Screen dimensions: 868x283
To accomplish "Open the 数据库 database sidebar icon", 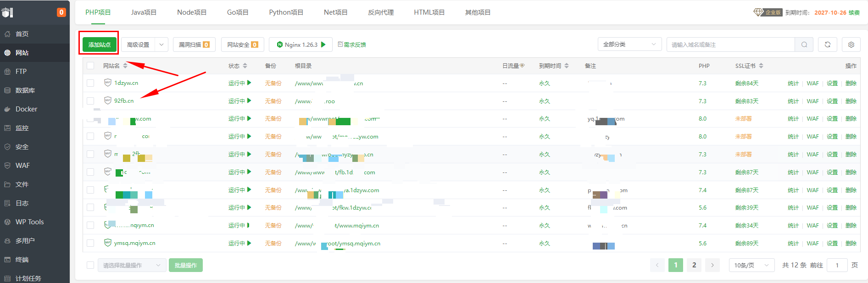I will pyautogui.click(x=7, y=90).
